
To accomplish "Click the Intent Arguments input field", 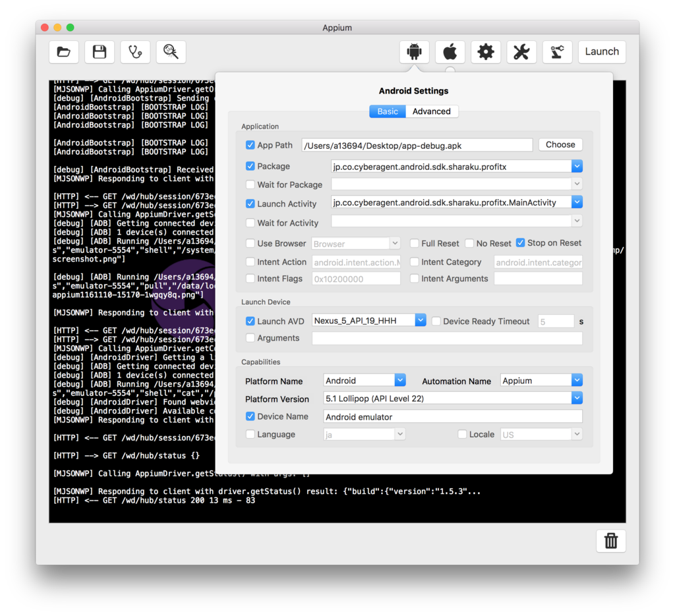I will pyautogui.click(x=538, y=279).
